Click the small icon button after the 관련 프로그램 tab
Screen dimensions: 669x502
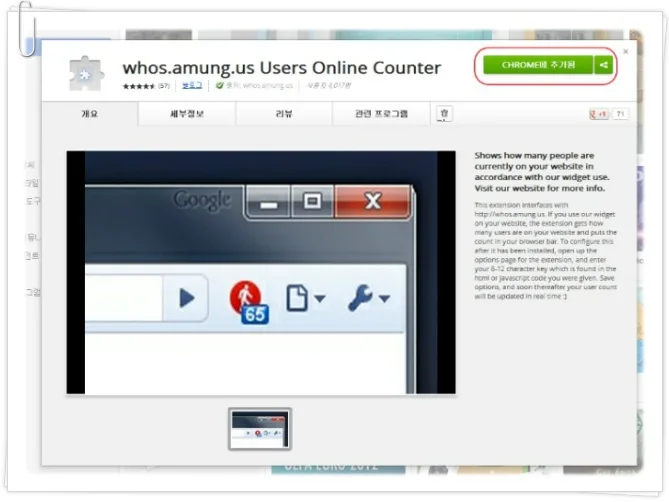[x=444, y=114]
